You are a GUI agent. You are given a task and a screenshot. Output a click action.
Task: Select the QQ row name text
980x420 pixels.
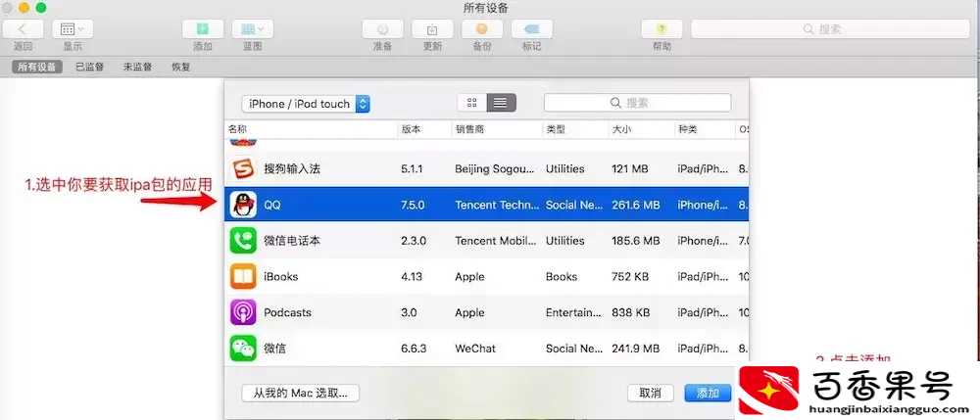coord(271,205)
